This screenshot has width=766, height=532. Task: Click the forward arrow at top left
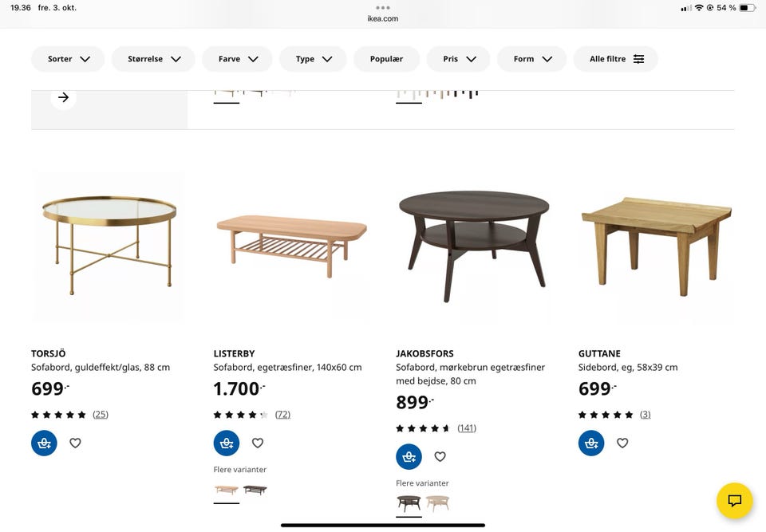tap(62, 97)
